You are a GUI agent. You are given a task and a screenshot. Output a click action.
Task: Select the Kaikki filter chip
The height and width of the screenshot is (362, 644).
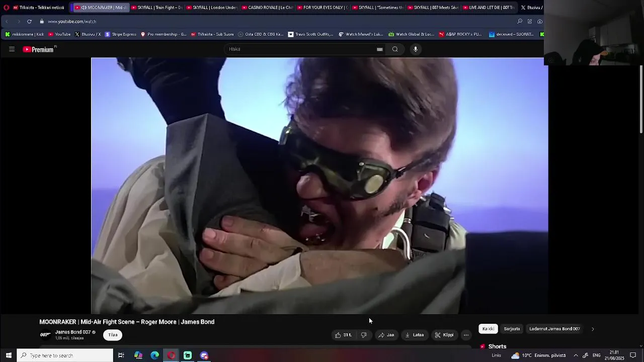coord(488,329)
